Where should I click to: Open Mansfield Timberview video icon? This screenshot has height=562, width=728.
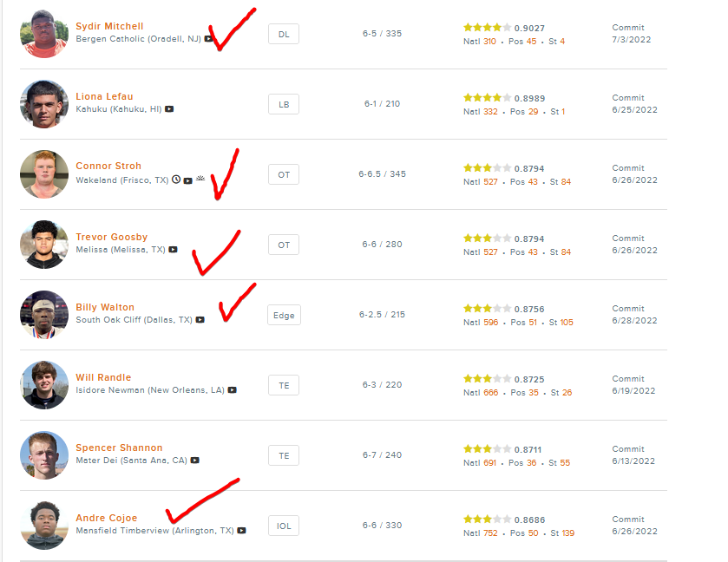(242, 531)
